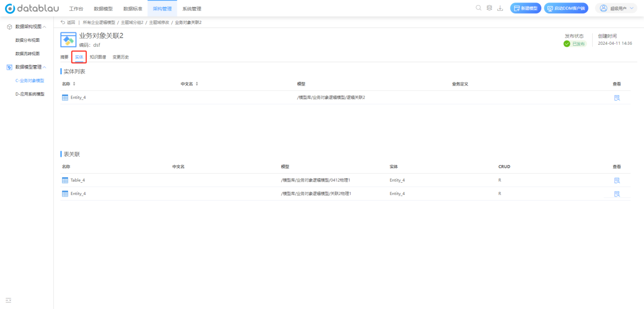Open the 系统管理 menu
Viewport: 644px width, 309px height.
click(x=192, y=9)
